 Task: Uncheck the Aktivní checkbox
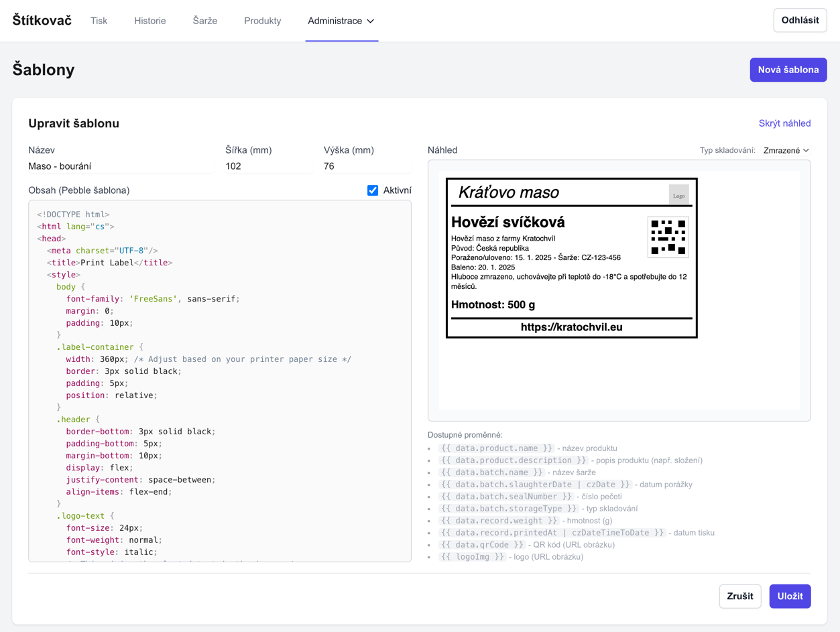[x=373, y=190]
